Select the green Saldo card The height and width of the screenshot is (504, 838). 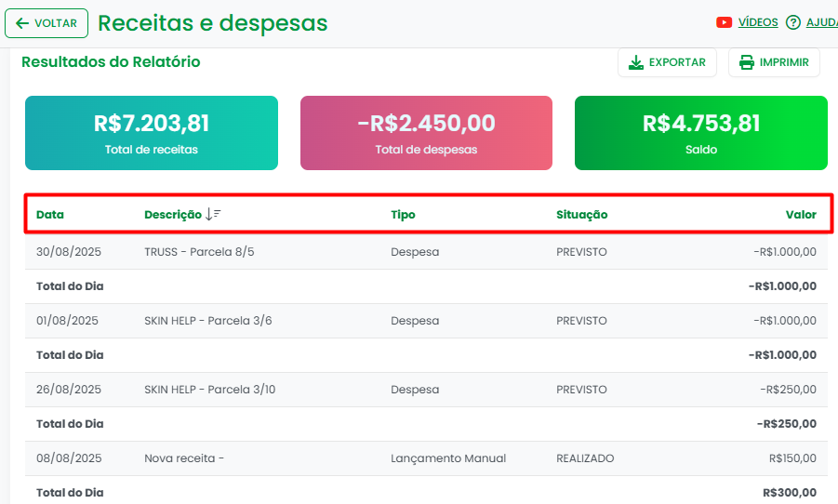[701, 133]
